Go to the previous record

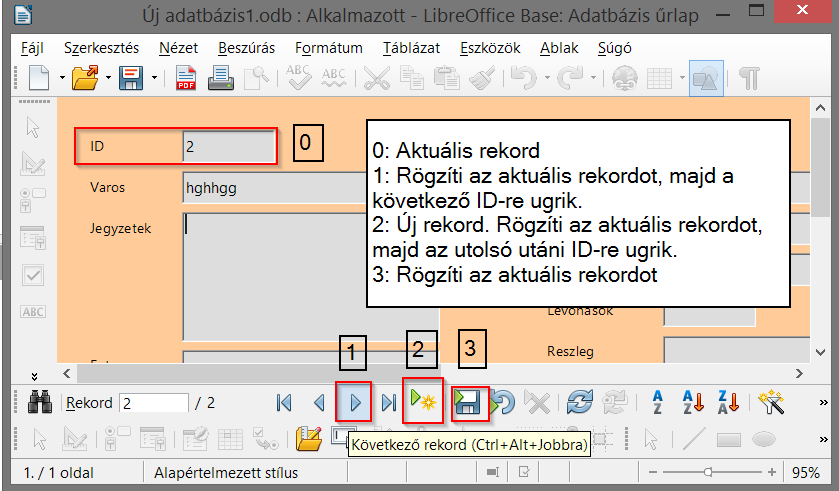click(x=319, y=402)
